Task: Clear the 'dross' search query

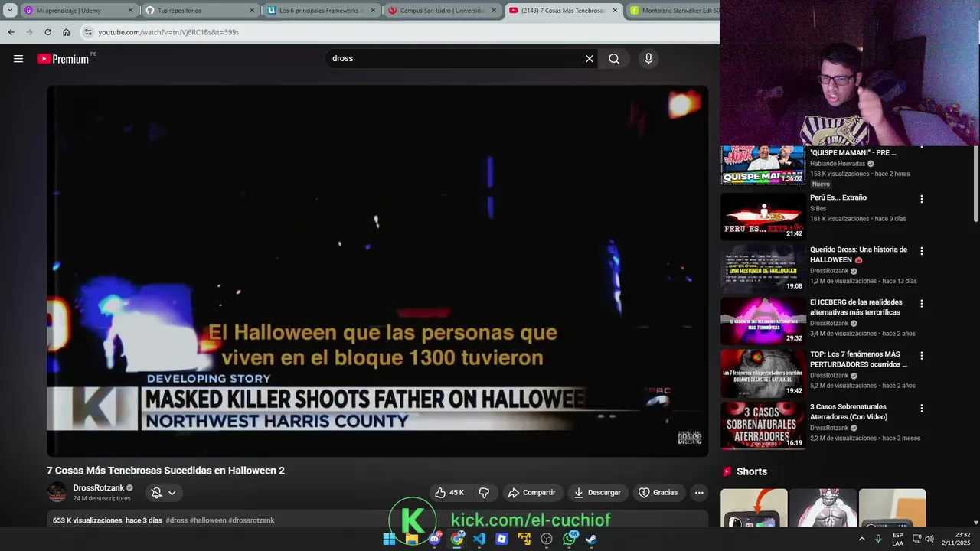Action: pos(590,58)
